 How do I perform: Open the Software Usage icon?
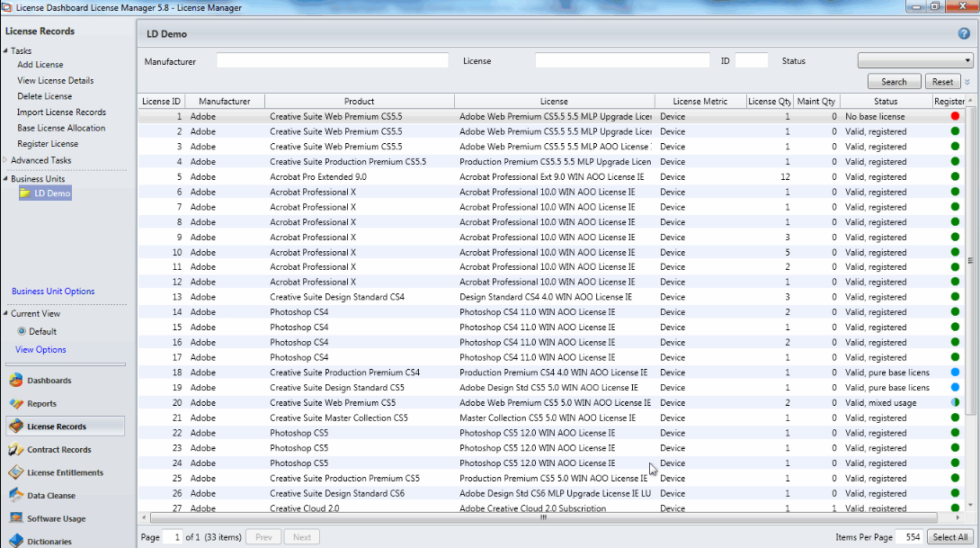point(15,518)
